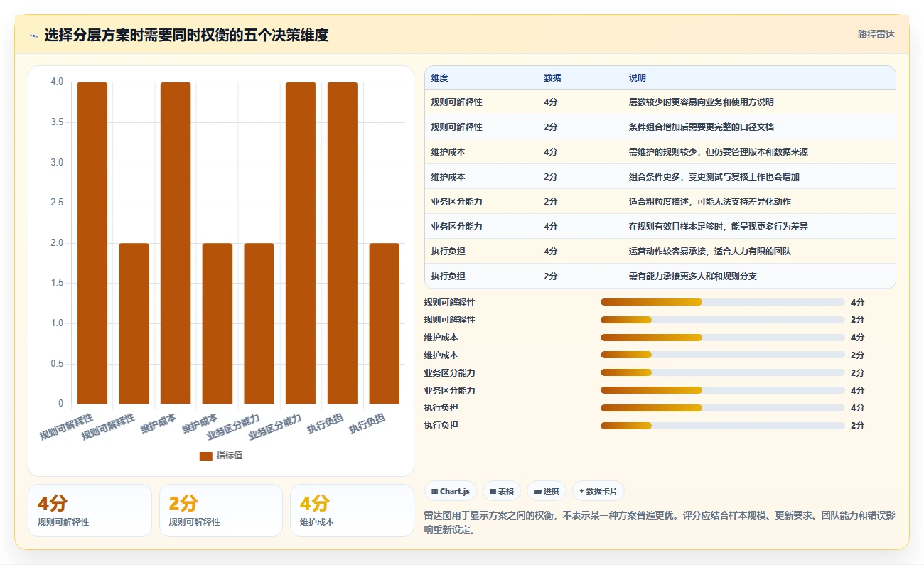Viewport: 924px width, 565px height.
Task: Click the 数据 column header in the table
Action: click(552, 78)
